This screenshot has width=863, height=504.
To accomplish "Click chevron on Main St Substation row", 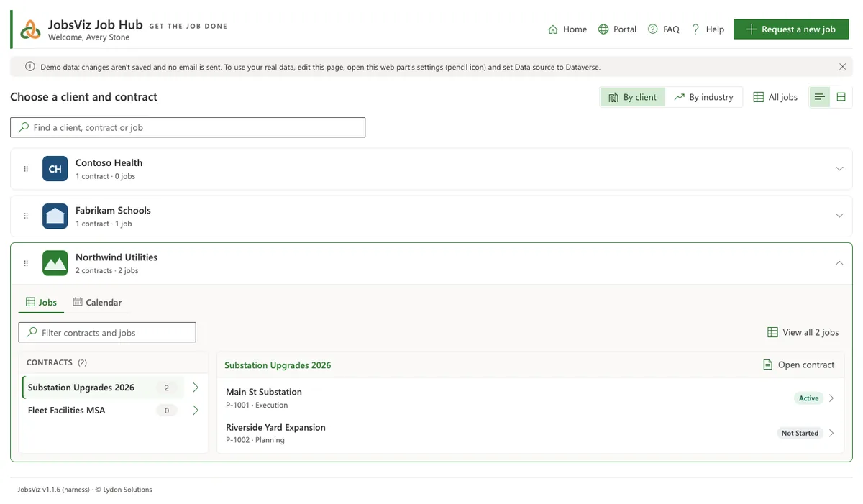I will [x=831, y=398].
